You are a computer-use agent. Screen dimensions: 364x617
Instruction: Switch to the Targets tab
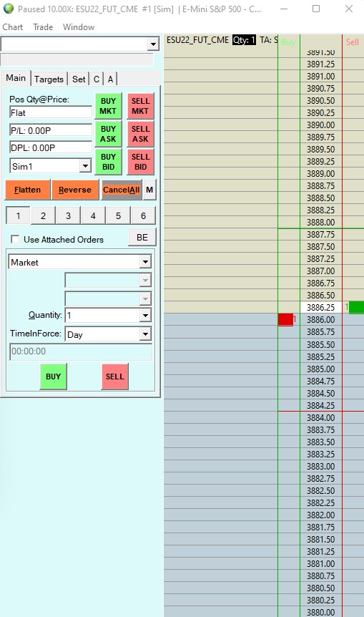tap(49, 79)
